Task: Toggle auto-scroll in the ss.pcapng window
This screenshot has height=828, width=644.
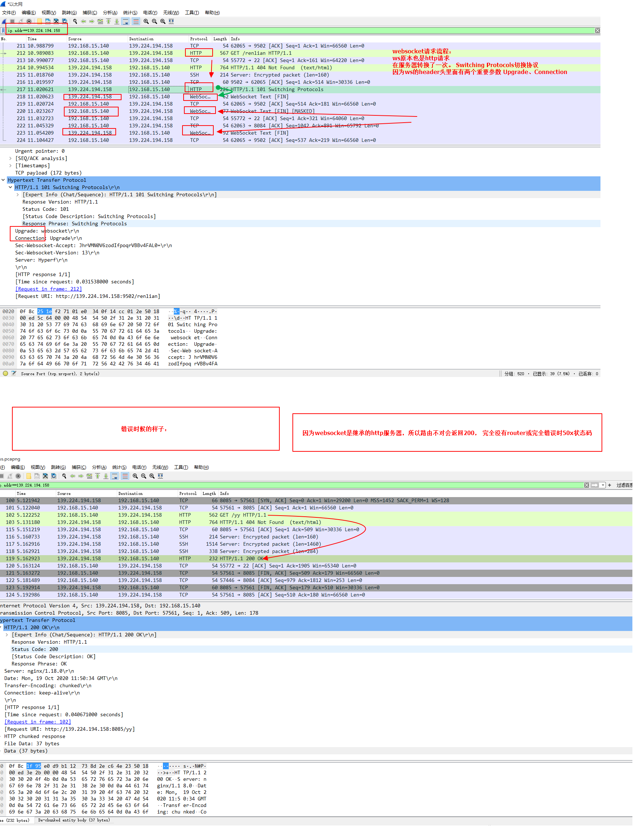Action: tap(115, 476)
